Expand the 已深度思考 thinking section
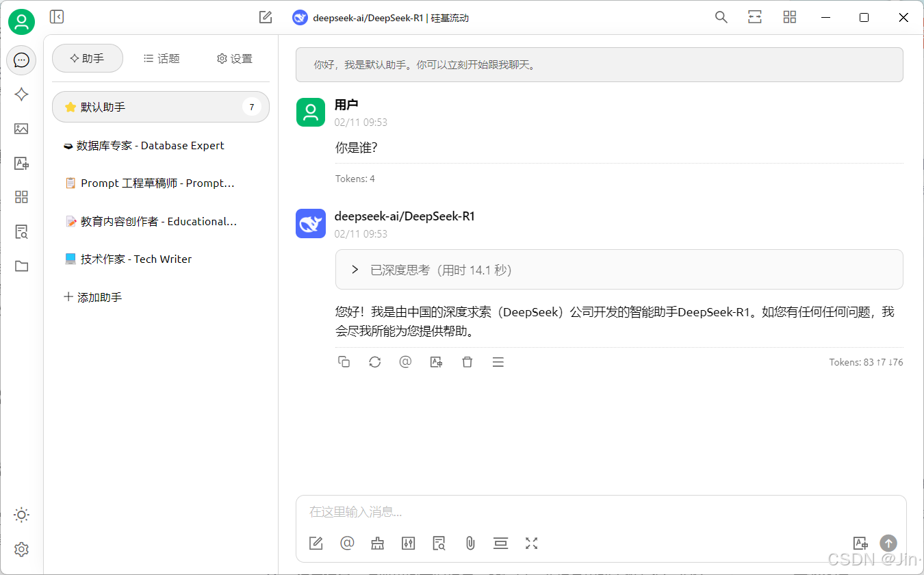Screen dimensions: 924x575 [619, 270]
